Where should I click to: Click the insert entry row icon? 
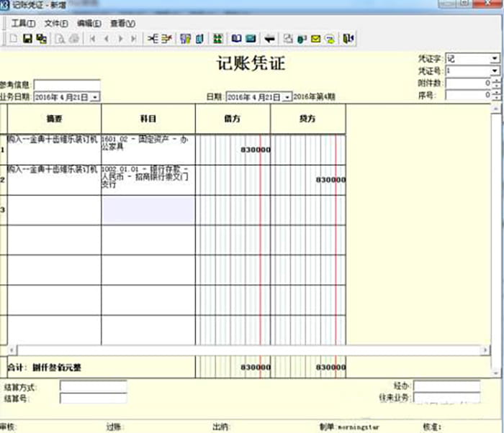pyautogui.click(x=153, y=38)
